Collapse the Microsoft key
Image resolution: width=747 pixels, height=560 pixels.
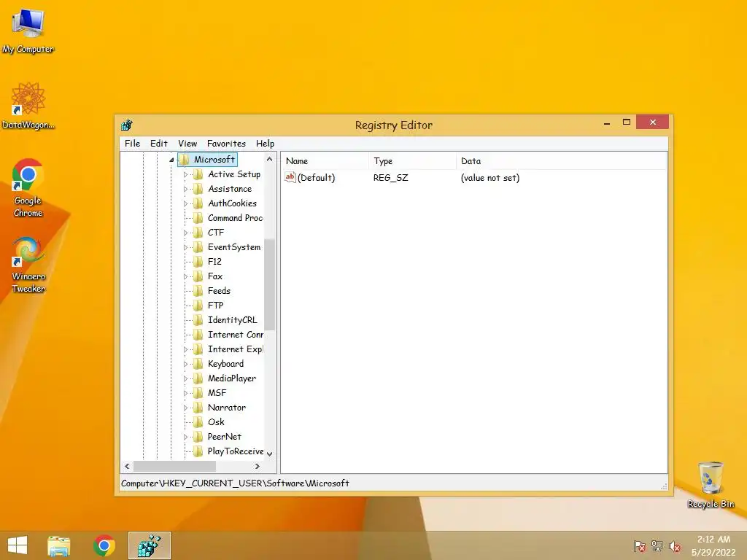click(171, 160)
